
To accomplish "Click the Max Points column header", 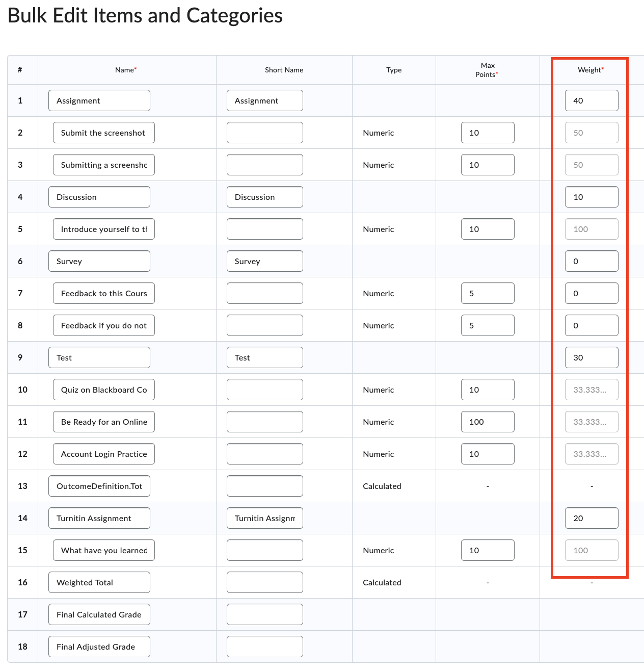I will click(x=488, y=70).
